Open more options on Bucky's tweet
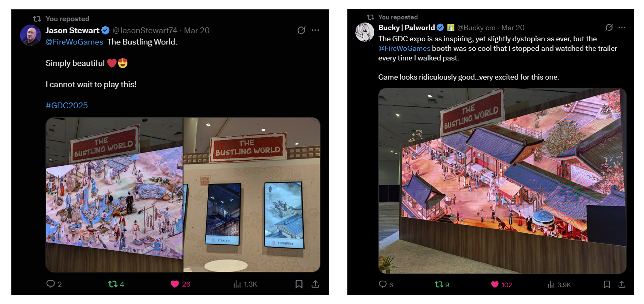Viewport: 644px width, 304px height. [x=622, y=28]
